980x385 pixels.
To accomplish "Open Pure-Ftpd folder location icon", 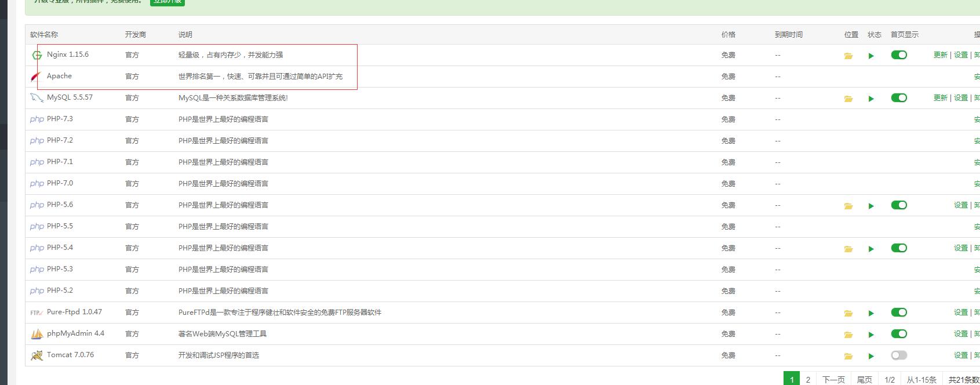I will [848, 313].
